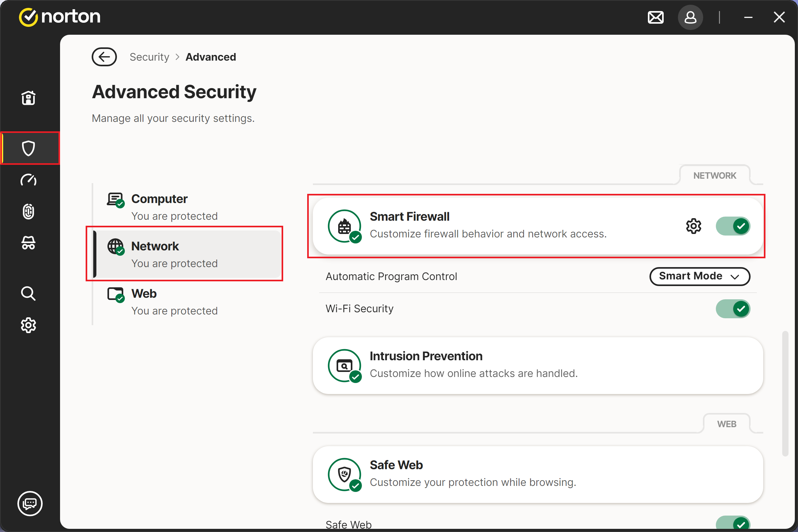Open the Performance speedometer sidebar icon
Viewport: 798px width, 532px height.
coord(28,180)
